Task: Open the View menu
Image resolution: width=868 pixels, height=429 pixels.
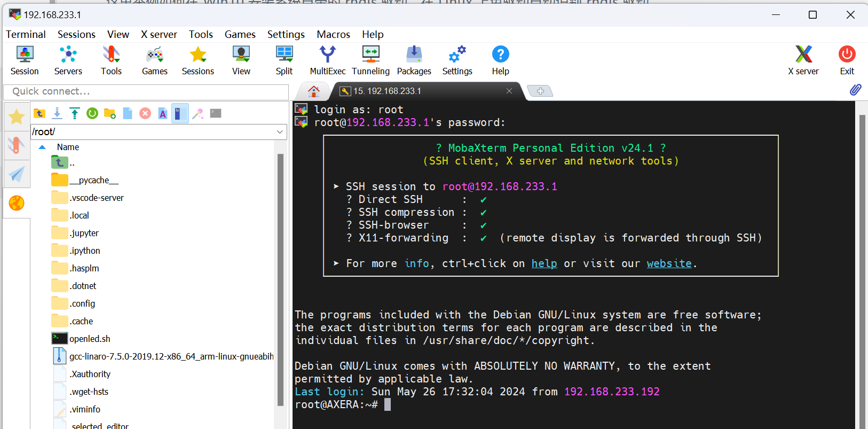Action: click(x=118, y=34)
